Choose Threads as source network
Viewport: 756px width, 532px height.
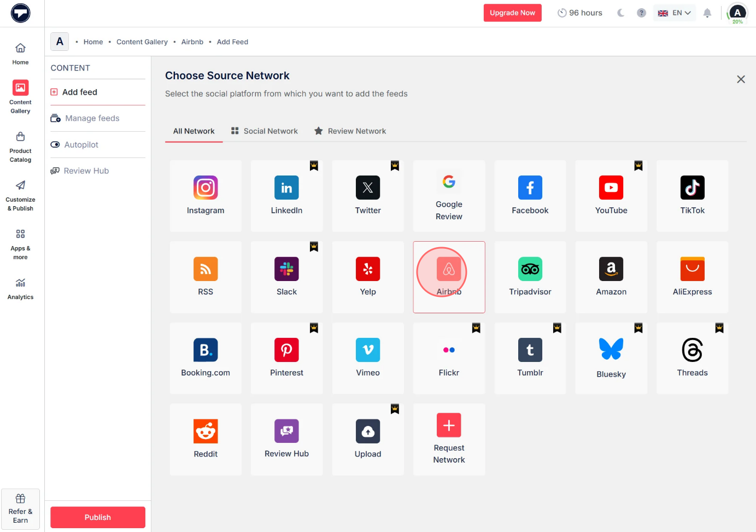click(x=693, y=358)
